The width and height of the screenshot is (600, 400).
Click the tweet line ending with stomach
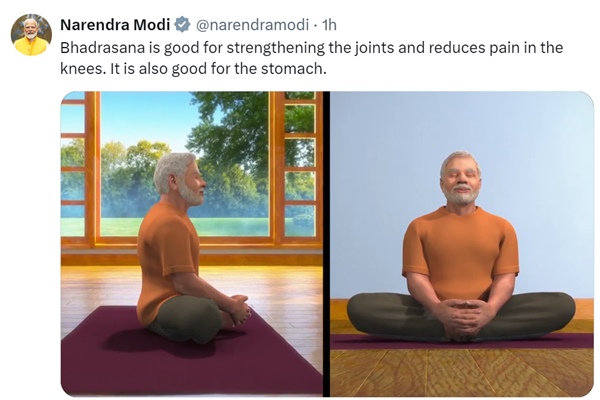point(193,69)
